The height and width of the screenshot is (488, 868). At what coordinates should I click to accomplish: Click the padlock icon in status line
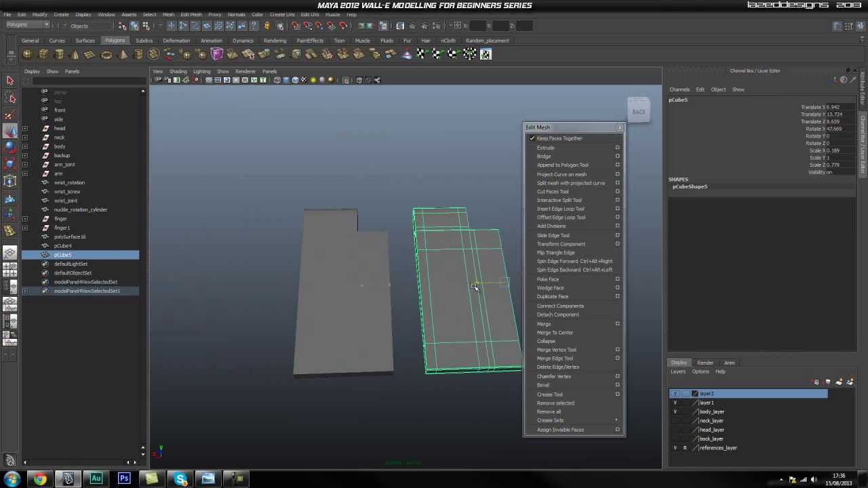[267, 26]
